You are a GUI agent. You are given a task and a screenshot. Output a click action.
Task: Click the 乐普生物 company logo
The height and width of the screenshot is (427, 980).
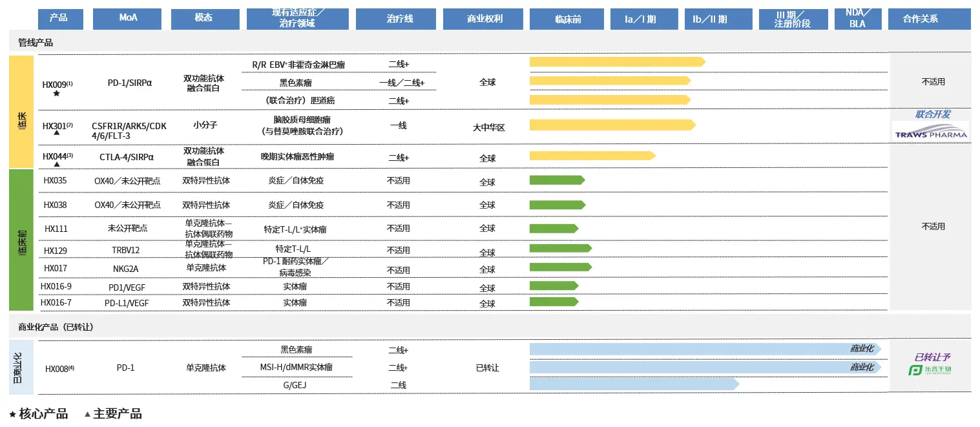pos(930,371)
